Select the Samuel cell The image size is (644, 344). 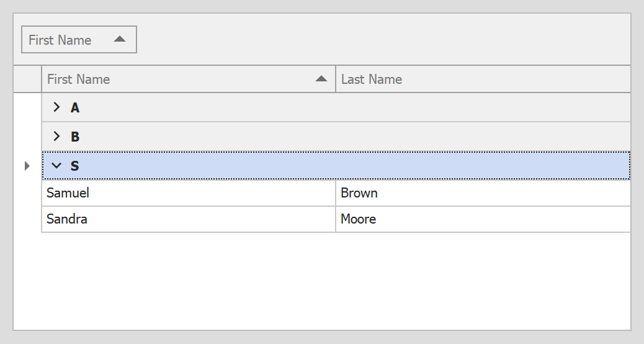pyautogui.click(x=186, y=193)
